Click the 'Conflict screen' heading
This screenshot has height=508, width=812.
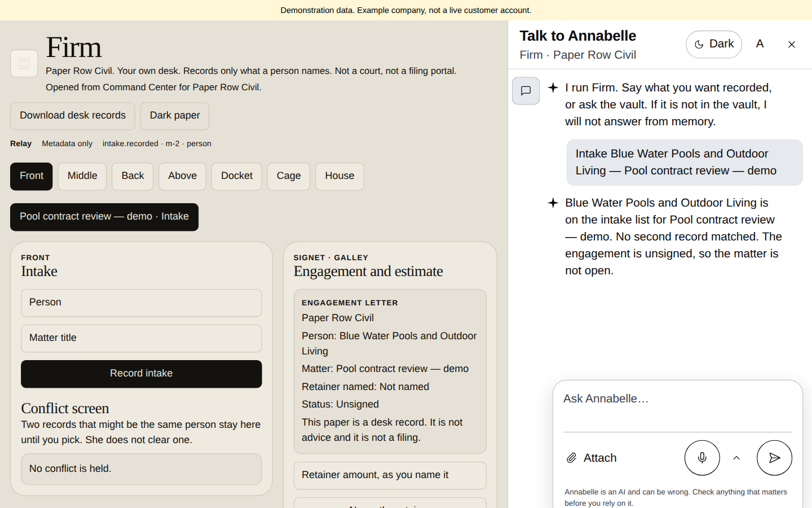(x=65, y=408)
